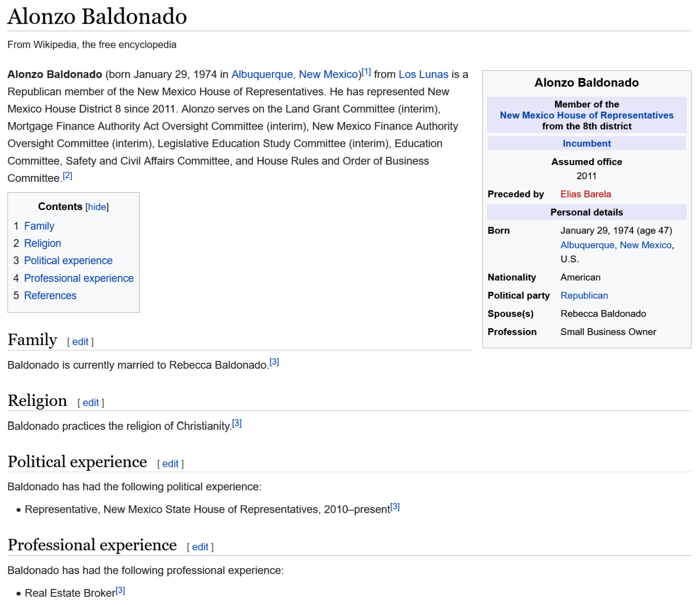The width and height of the screenshot is (700, 605).
Task: Click the Spouse(s) label
Action: click(510, 314)
